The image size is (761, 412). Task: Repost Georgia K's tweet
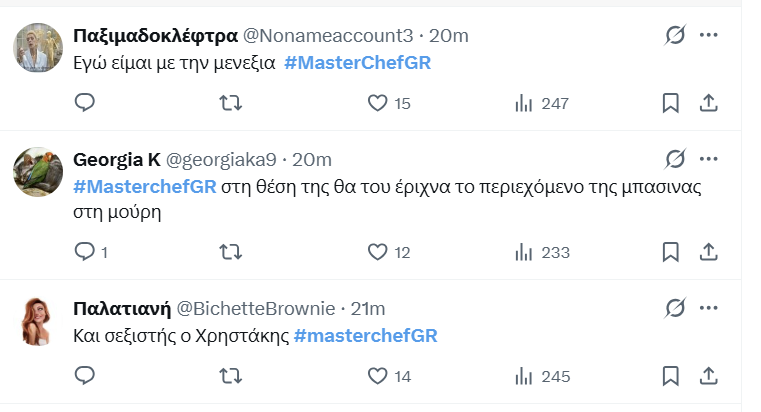[x=230, y=252]
